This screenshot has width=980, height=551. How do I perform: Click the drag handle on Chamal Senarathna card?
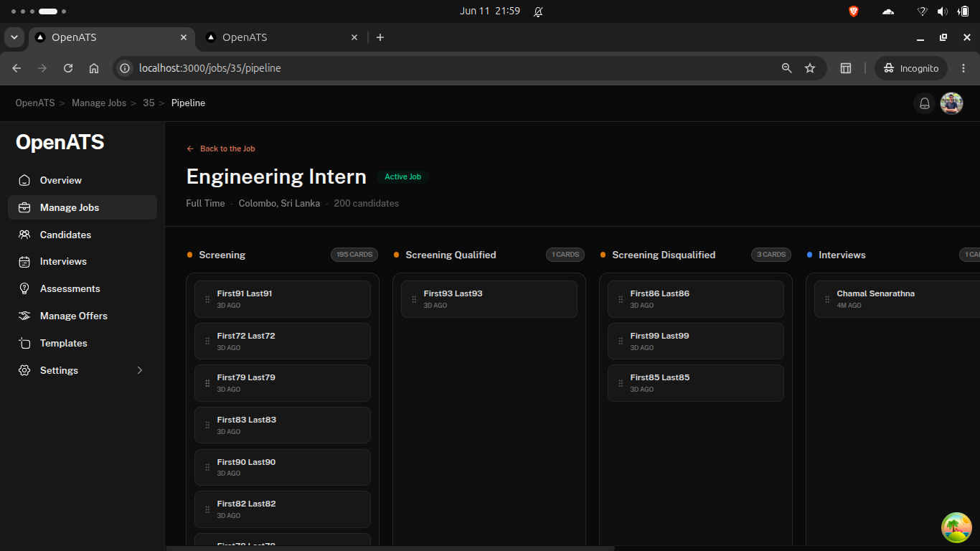(828, 299)
